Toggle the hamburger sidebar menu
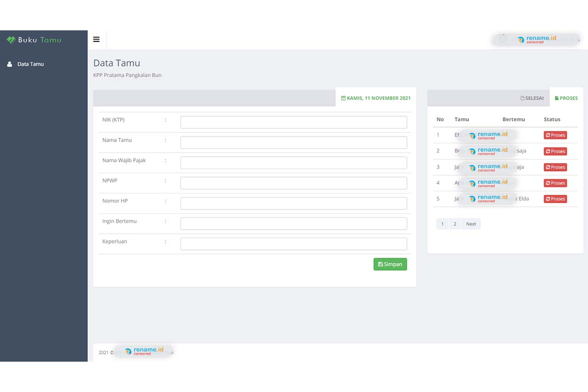This screenshot has height=392, width=588. pos(96,40)
